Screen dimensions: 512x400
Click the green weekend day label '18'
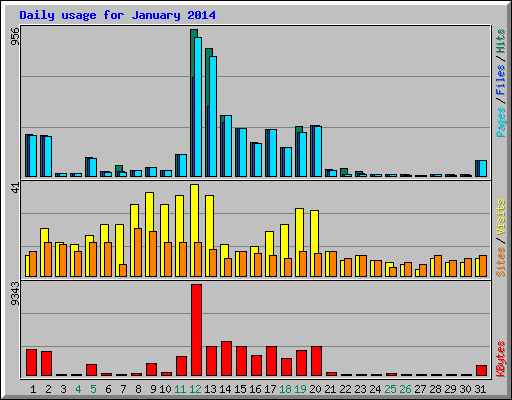(x=286, y=389)
